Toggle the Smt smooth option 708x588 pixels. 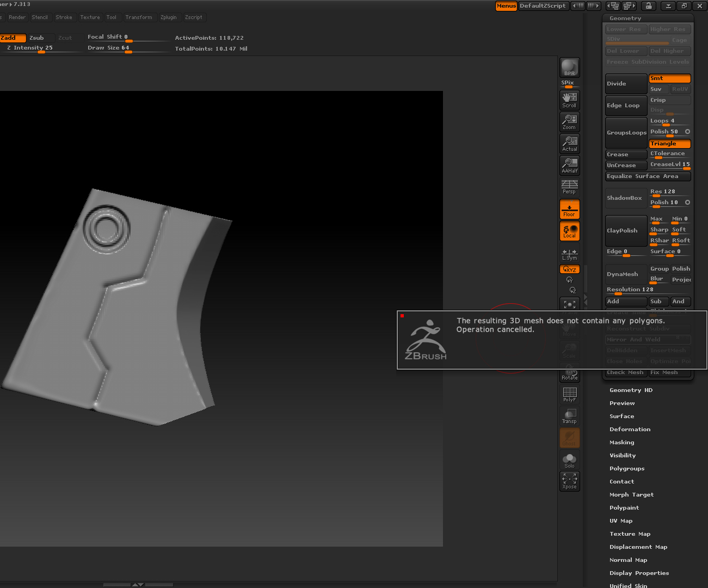click(669, 78)
